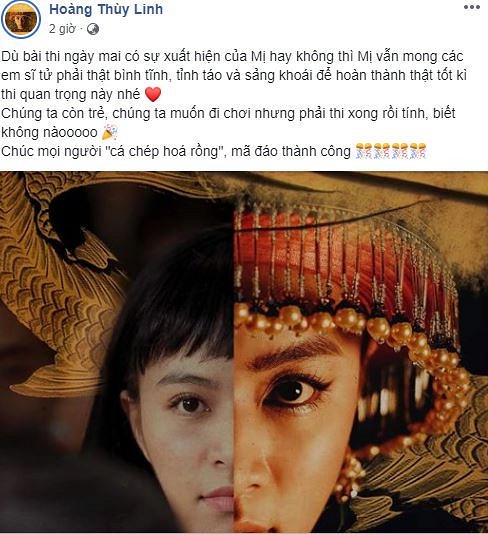The width and height of the screenshot is (488, 534).
Task: Click the red heart emoji after "này nhé"
Action: click(x=153, y=94)
